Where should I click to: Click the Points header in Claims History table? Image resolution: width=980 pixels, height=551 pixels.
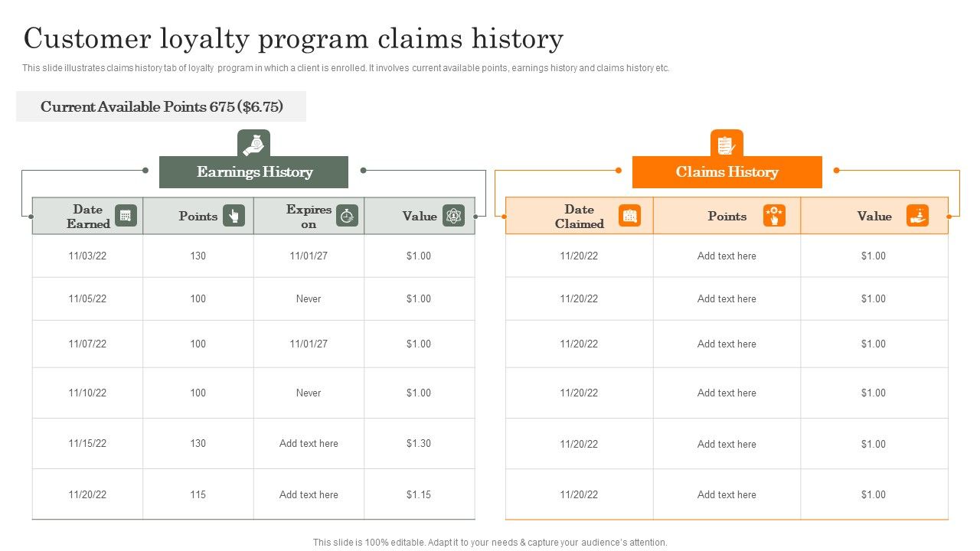(727, 216)
